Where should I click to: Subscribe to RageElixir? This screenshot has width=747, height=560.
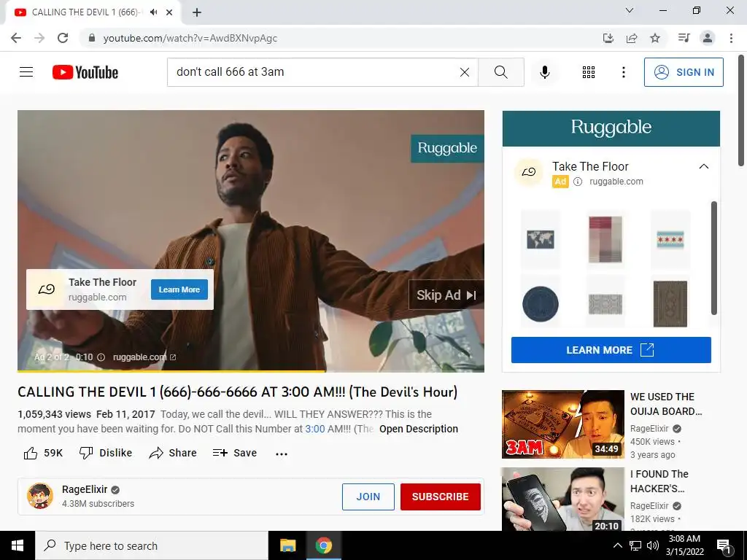[440, 497]
